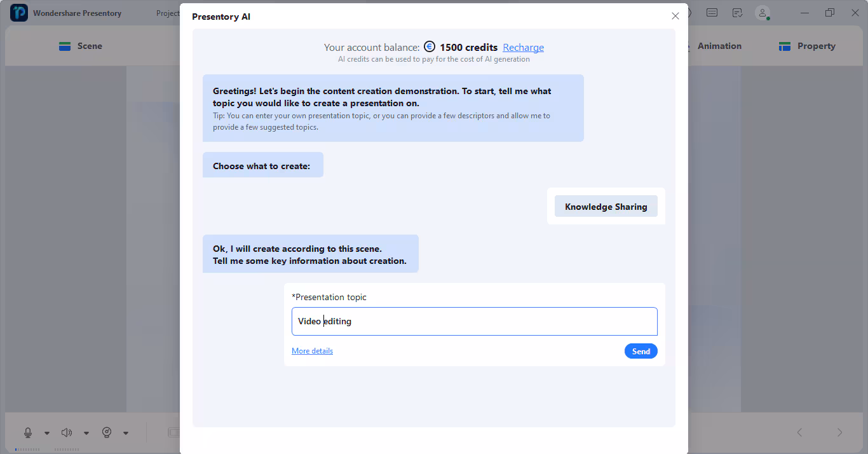Click the Presentation topic input field

(x=474, y=322)
